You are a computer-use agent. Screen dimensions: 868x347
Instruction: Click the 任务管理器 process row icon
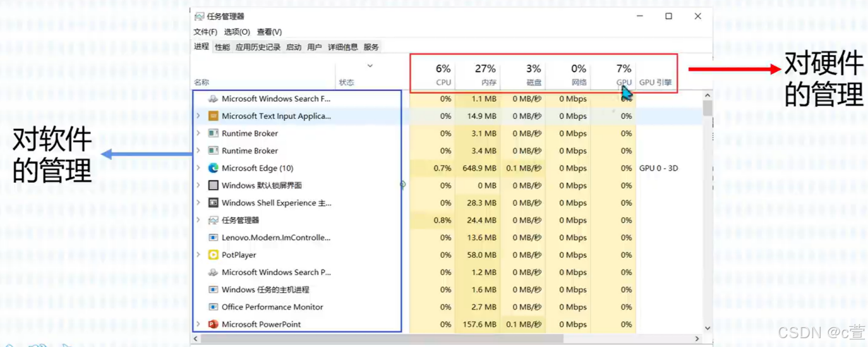coord(214,220)
